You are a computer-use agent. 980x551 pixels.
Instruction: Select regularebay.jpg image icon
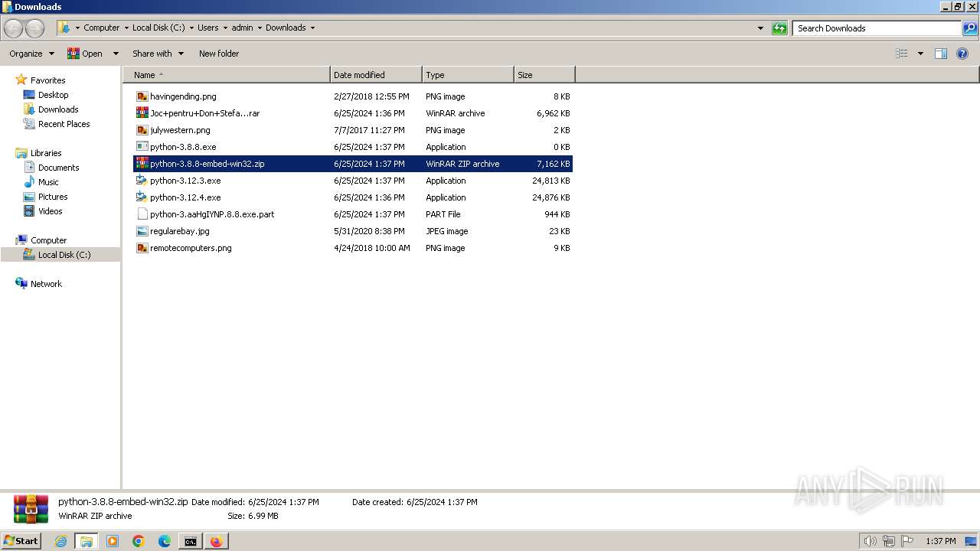click(142, 231)
